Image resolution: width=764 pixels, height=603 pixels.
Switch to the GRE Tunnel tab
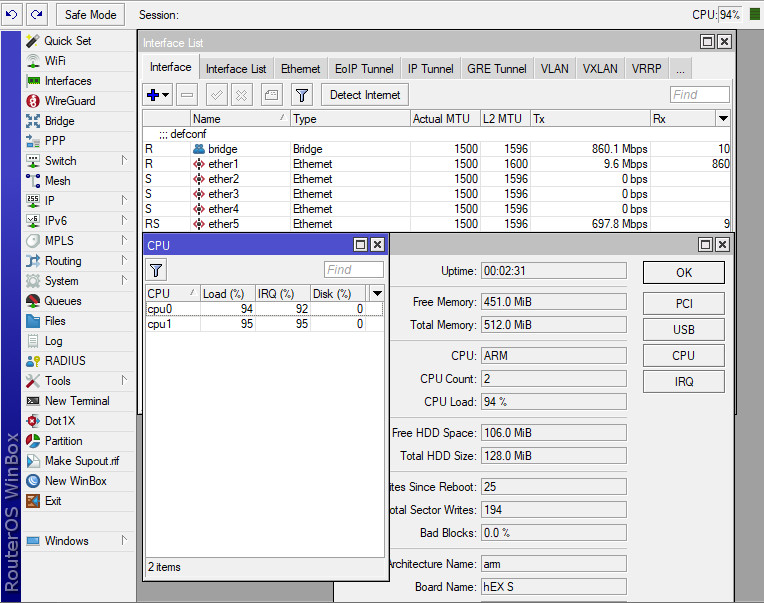(x=497, y=69)
